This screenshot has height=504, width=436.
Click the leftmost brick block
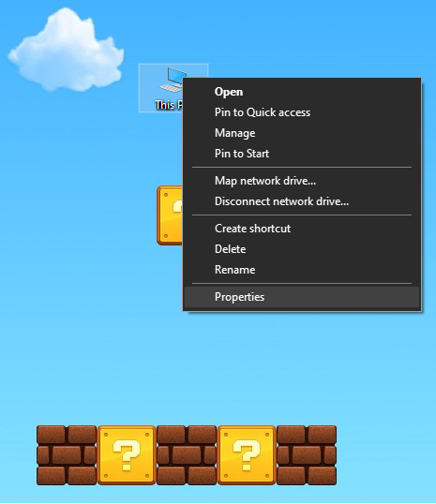coord(67,455)
